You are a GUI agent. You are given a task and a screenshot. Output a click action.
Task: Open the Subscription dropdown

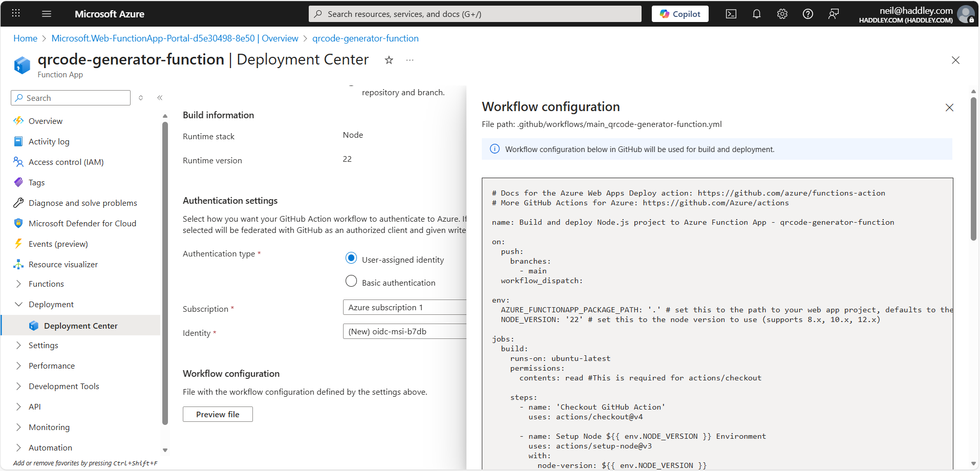point(404,307)
